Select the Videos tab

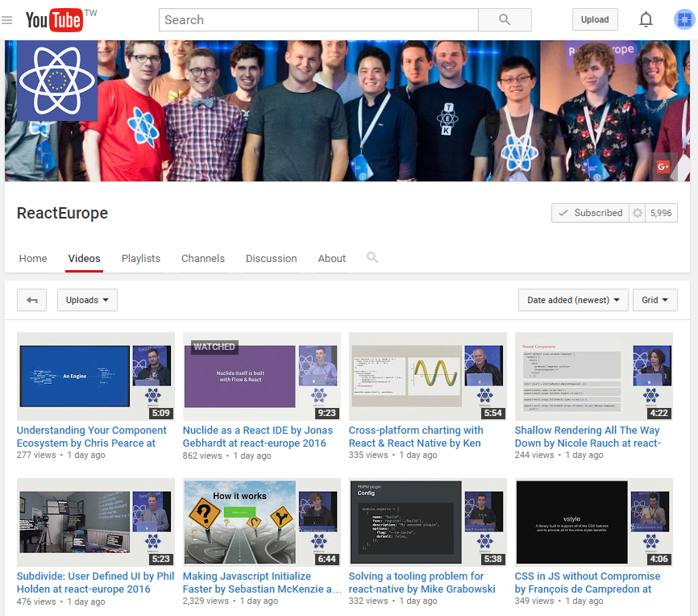point(84,258)
